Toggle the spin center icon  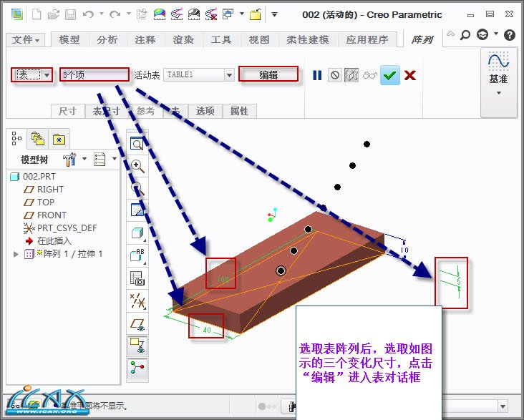[137, 367]
